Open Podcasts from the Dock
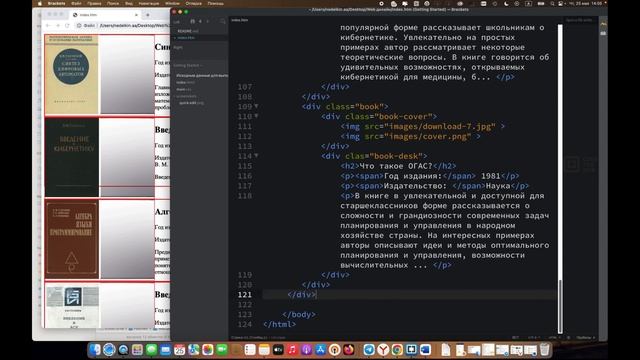640x360 pixels. [x=306, y=349]
